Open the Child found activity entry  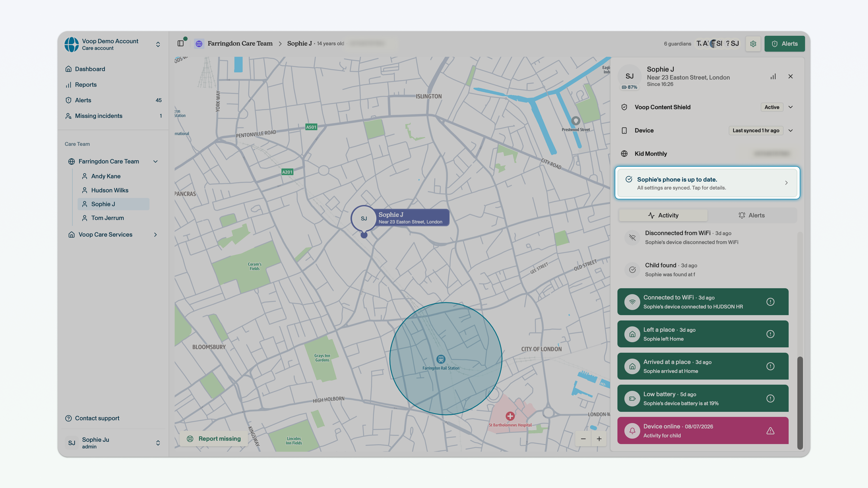point(703,270)
